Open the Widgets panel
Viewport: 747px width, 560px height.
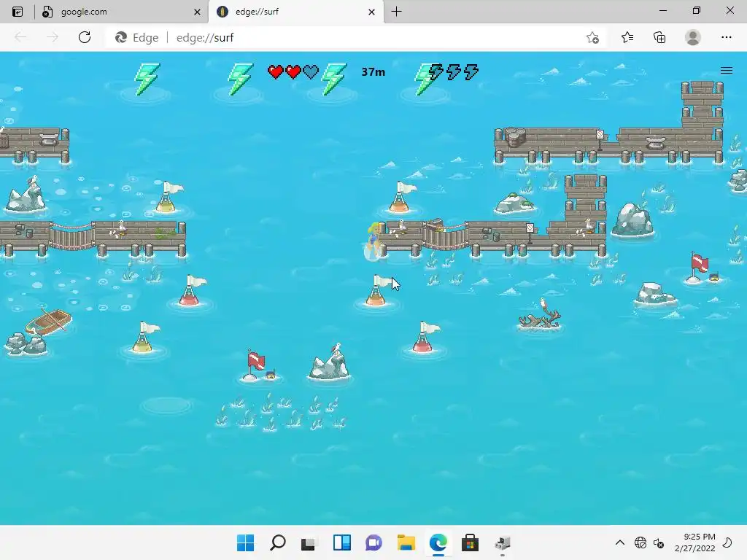point(341,542)
